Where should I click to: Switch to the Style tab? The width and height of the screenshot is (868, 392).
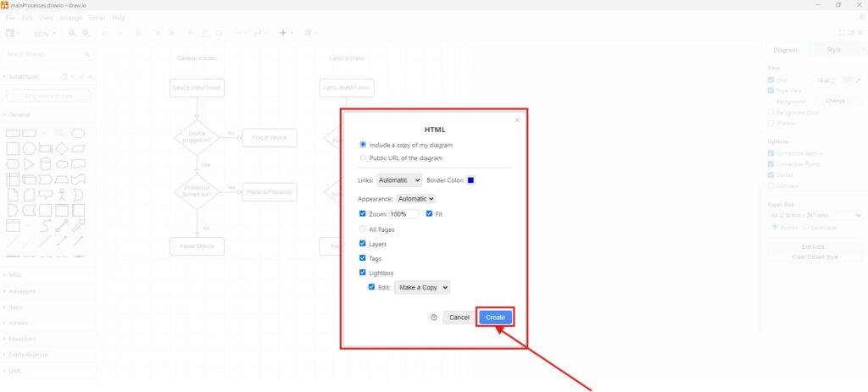click(833, 50)
